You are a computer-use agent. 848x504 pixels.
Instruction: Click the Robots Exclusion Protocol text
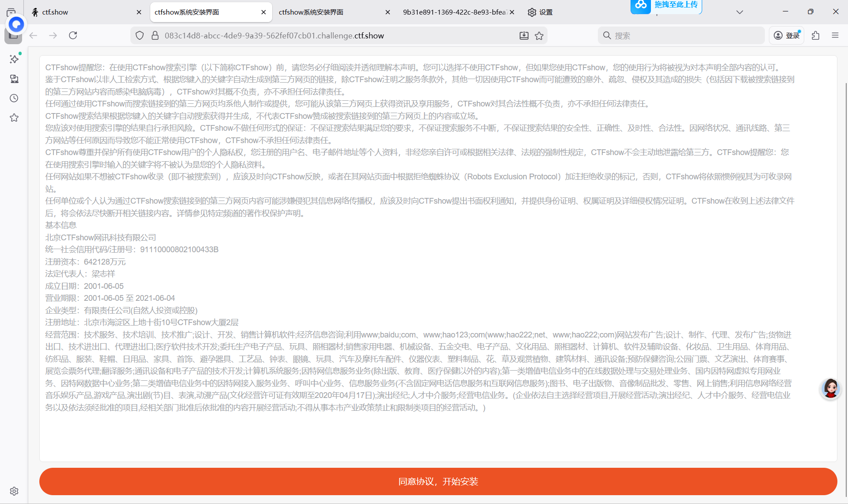pyautogui.click(x=513, y=177)
